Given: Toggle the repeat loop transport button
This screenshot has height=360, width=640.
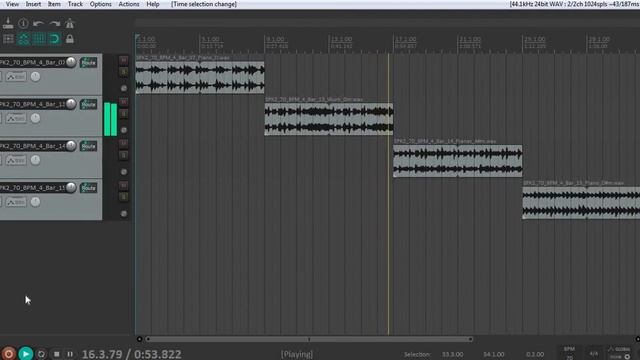Looking at the screenshot, I should point(41,354).
